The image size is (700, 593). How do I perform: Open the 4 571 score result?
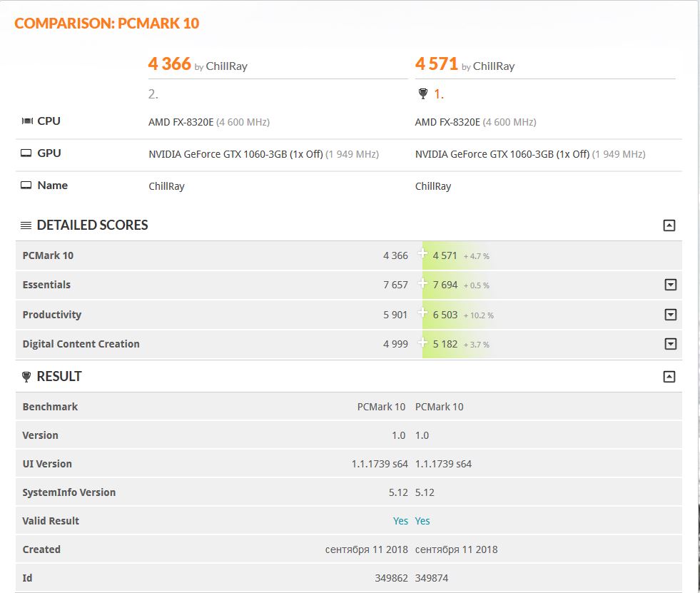[x=437, y=64]
